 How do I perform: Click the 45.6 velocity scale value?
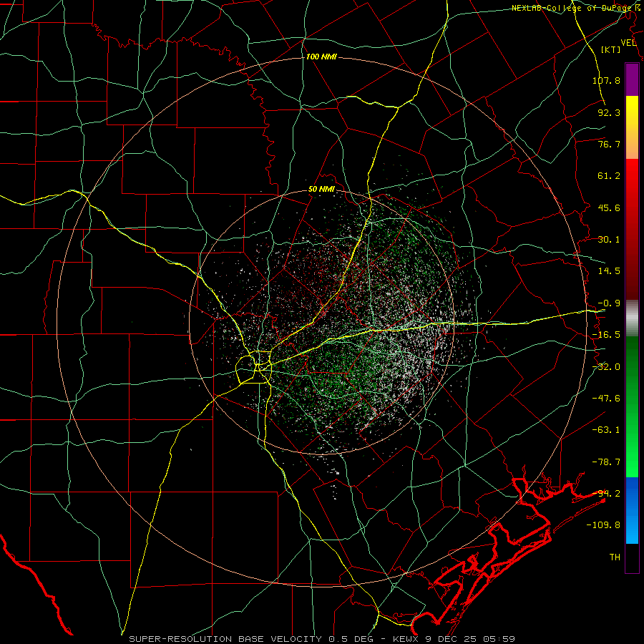pyautogui.click(x=609, y=208)
